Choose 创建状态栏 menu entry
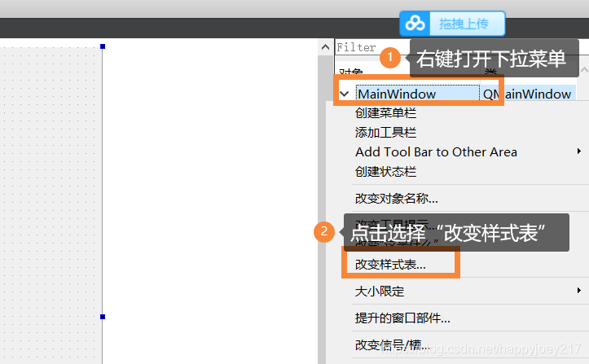The image size is (589, 364). point(386,172)
